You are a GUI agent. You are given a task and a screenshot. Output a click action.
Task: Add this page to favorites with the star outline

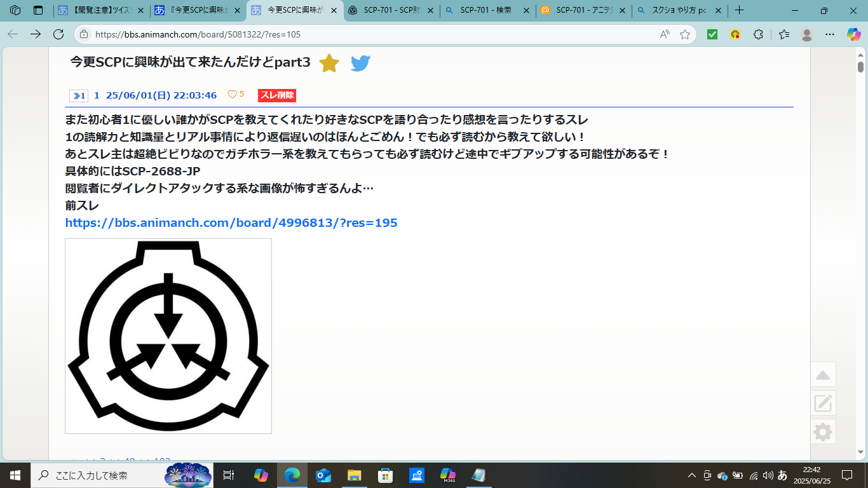[685, 34]
